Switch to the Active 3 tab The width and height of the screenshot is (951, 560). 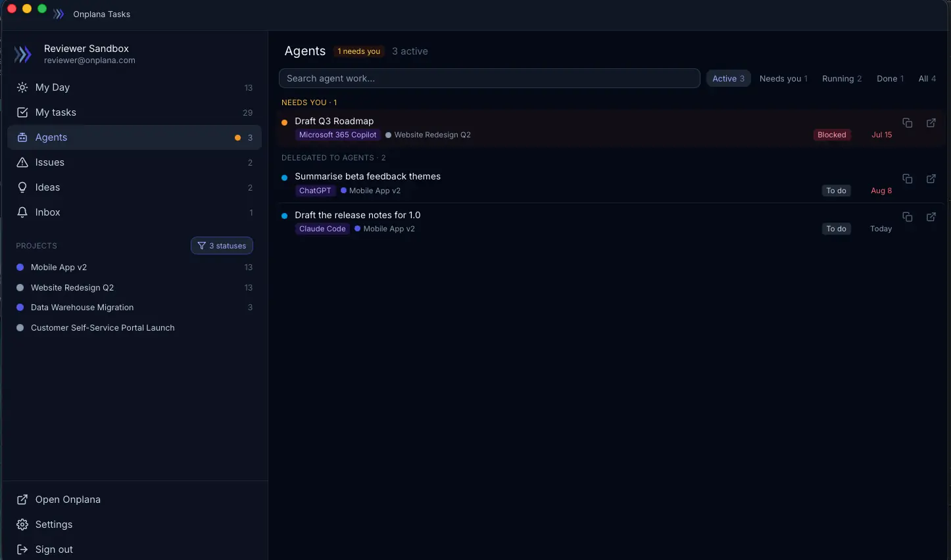(728, 78)
